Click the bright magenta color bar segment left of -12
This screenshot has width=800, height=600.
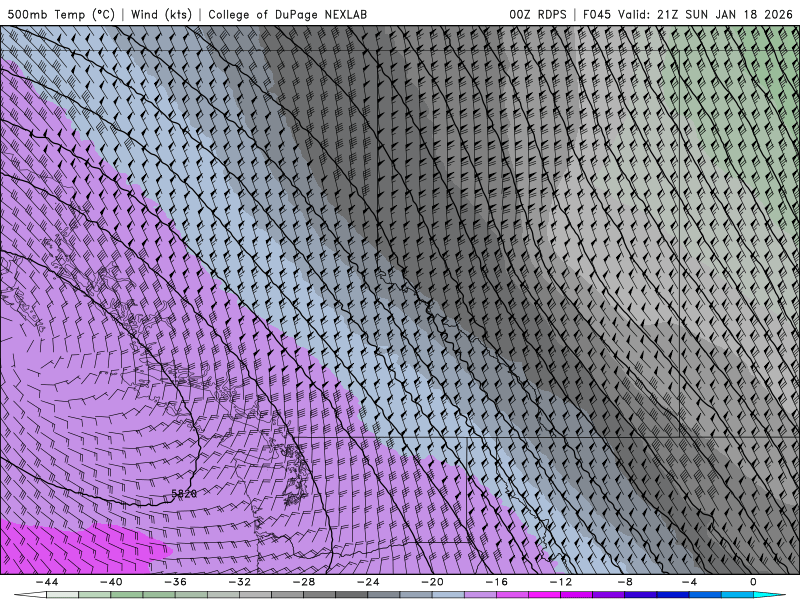pyautogui.click(x=545, y=595)
